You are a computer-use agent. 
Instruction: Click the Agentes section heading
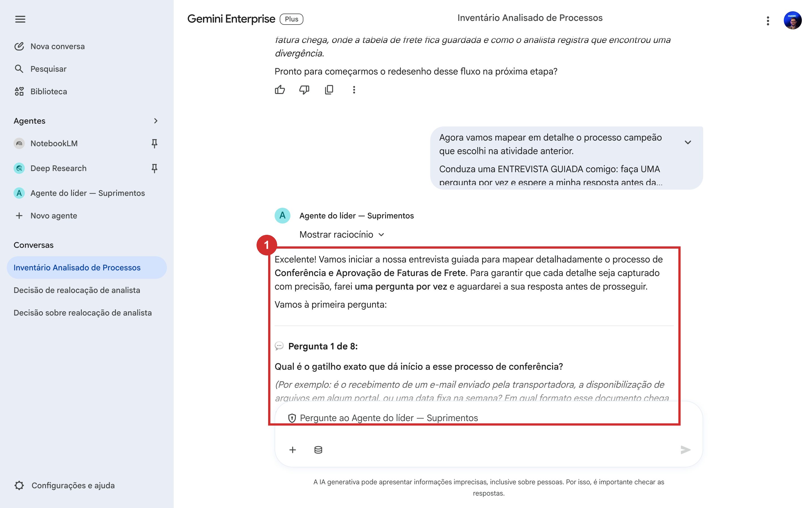tap(30, 121)
